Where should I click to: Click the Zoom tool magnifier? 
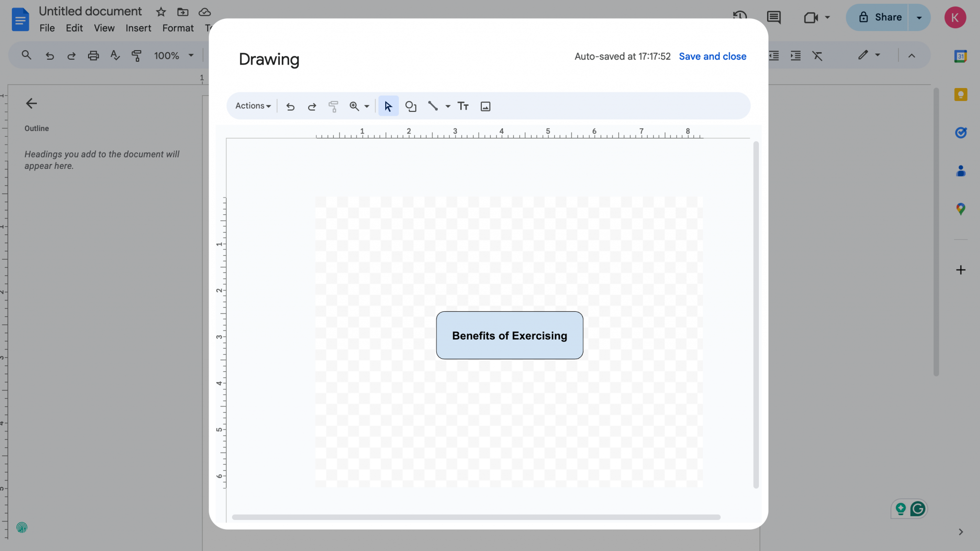click(x=354, y=106)
